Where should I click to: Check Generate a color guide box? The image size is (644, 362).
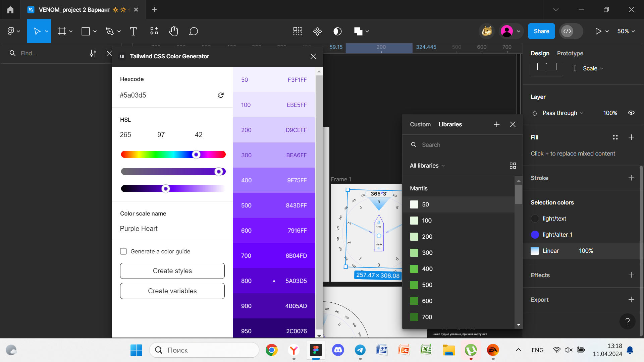[123, 251]
